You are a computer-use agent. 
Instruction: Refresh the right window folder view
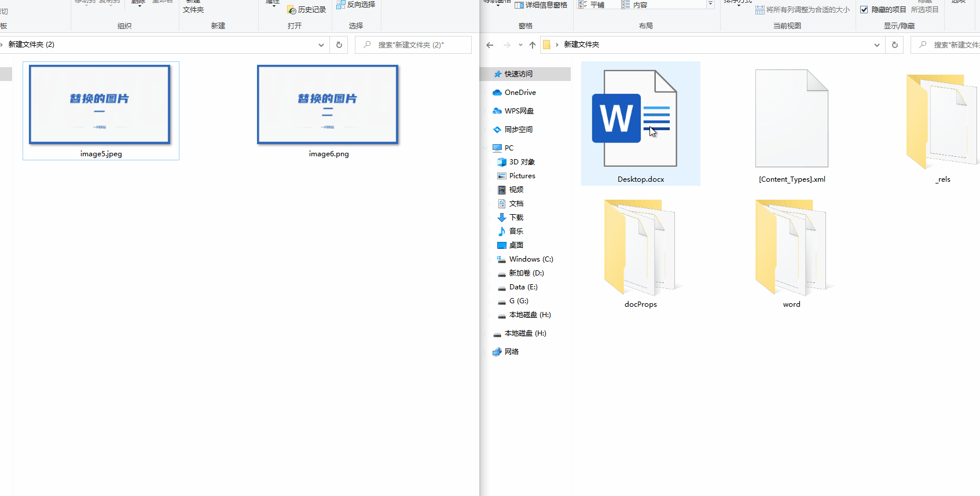[895, 45]
